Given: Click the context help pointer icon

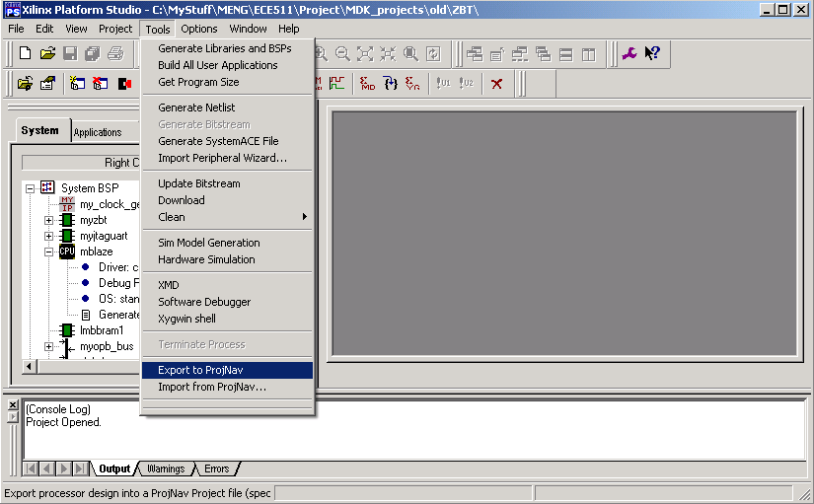Looking at the screenshot, I should click(652, 54).
